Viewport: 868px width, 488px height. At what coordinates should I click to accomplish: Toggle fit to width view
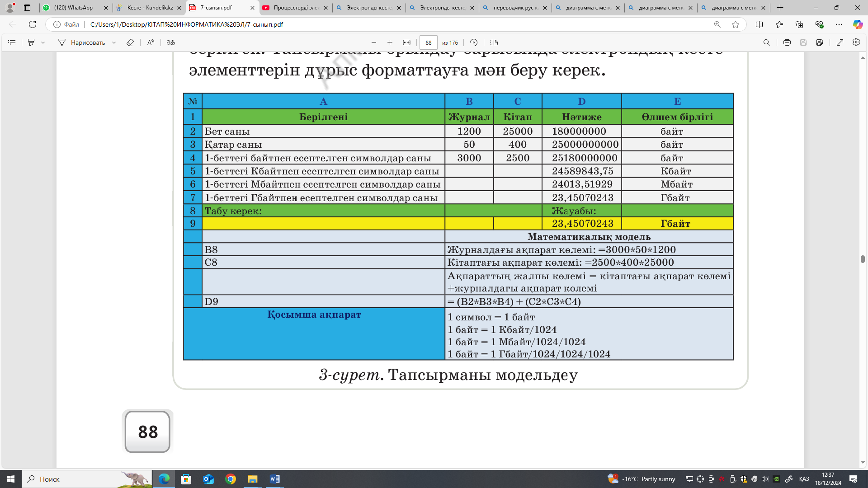click(407, 42)
